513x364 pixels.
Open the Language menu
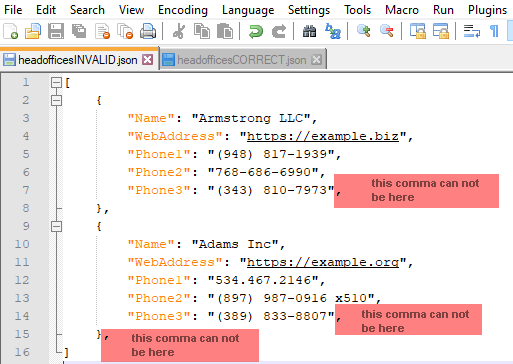pyautogui.click(x=248, y=10)
